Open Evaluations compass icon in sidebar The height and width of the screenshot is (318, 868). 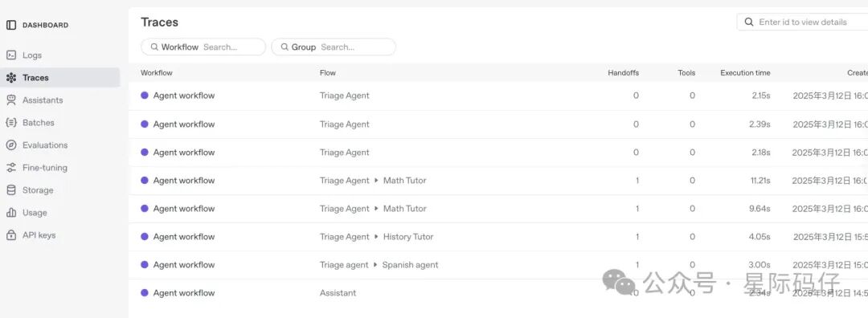[x=11, y=145]
